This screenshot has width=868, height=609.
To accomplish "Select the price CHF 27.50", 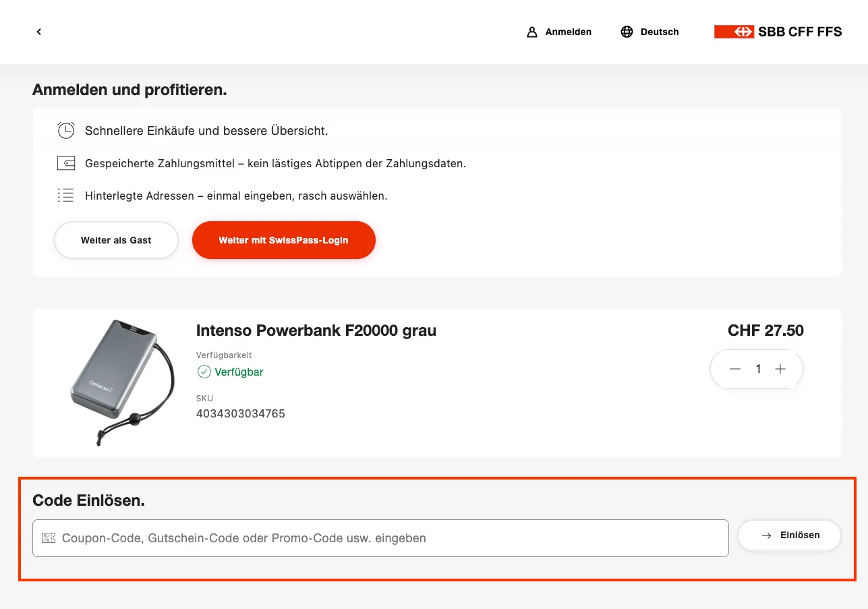I will click(x=765, y=330).
